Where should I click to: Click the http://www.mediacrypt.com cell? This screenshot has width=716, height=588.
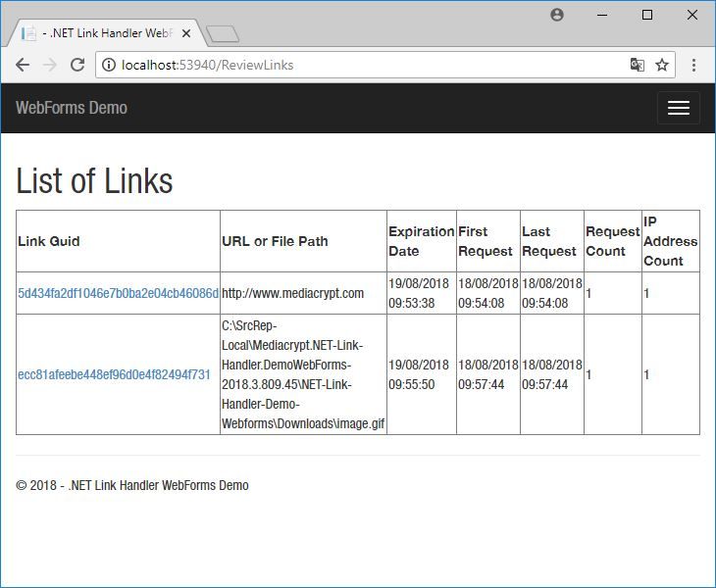pyautogui.click(x=292, y=293)
